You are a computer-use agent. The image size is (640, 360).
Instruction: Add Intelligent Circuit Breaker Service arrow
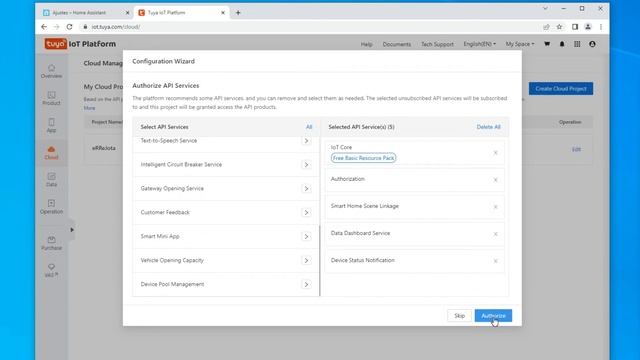(306, 164)
